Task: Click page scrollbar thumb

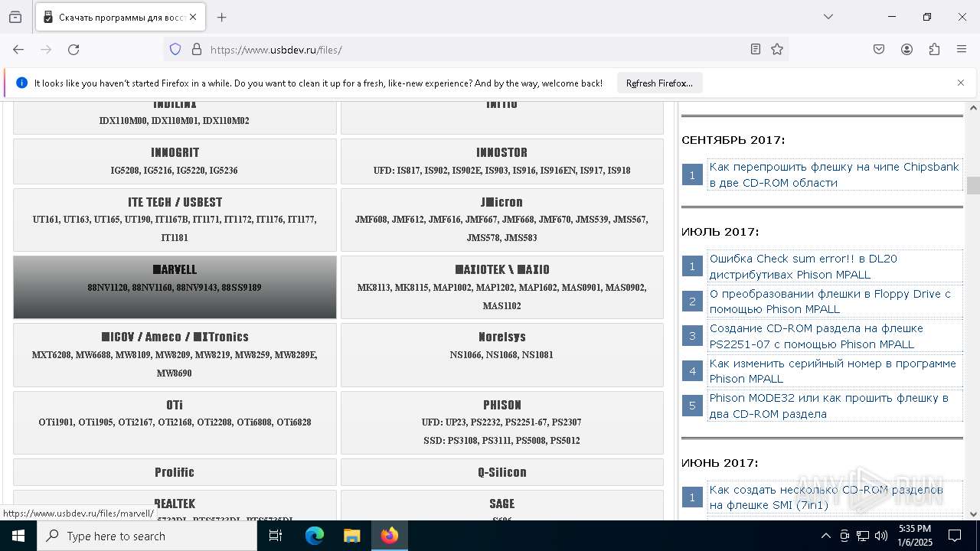Action: click(x=973, y=186)
